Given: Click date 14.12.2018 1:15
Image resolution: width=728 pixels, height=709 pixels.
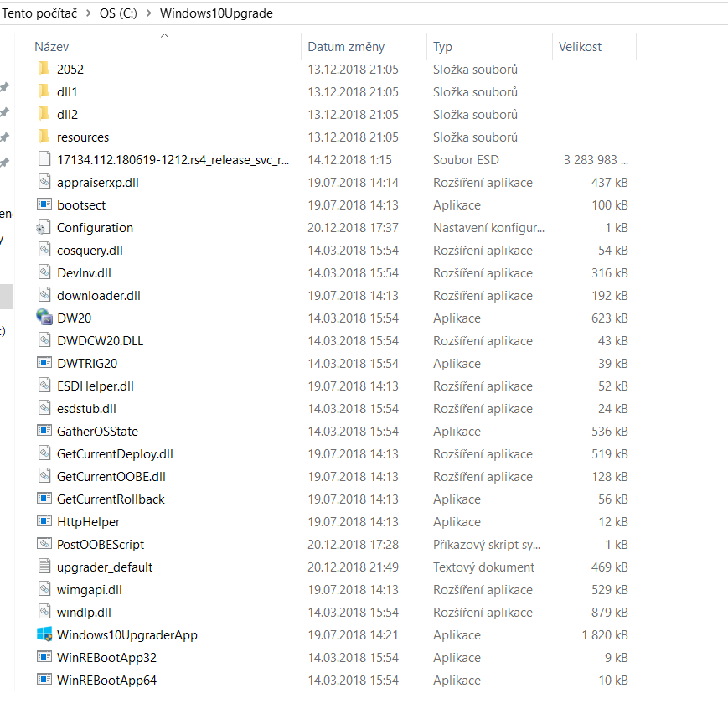Looking at the screenshot, I should (x=349, y=160).
